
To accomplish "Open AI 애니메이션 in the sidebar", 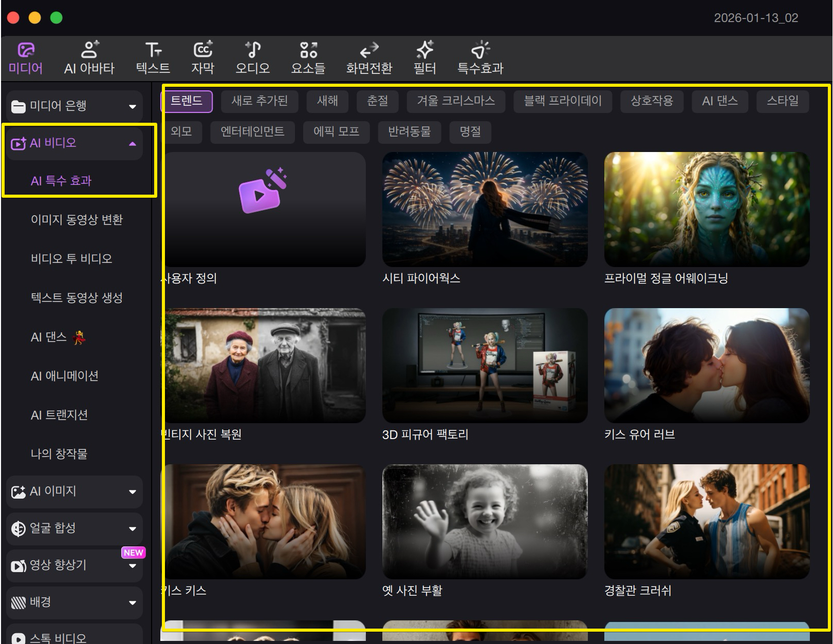I will click(x=65, y=376).
